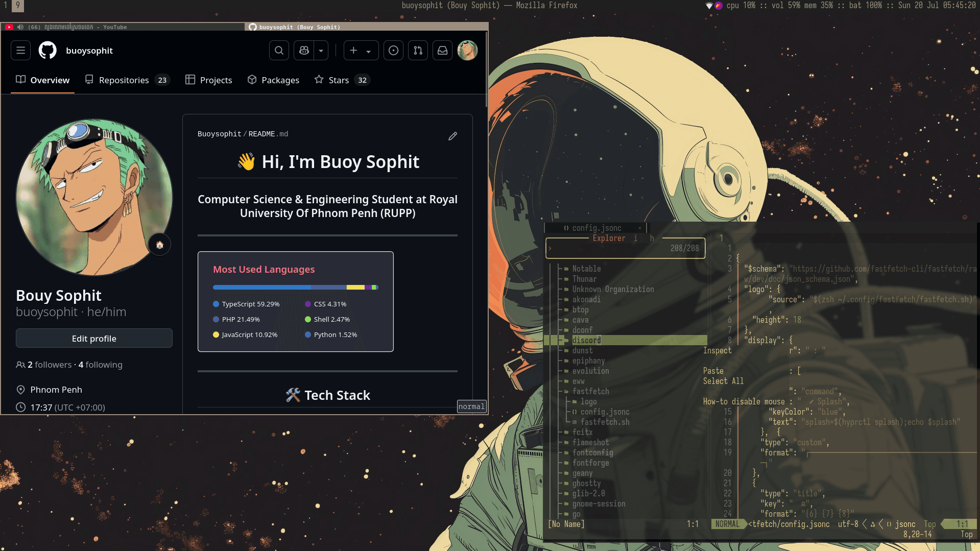Open GitHub Copilot chat
The width and height of the screenshot is (980, 551).
click(x=303, y=50)
